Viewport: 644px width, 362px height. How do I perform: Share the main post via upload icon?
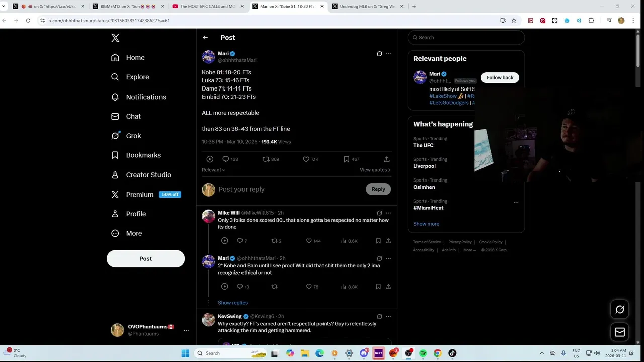pos(387,159)
